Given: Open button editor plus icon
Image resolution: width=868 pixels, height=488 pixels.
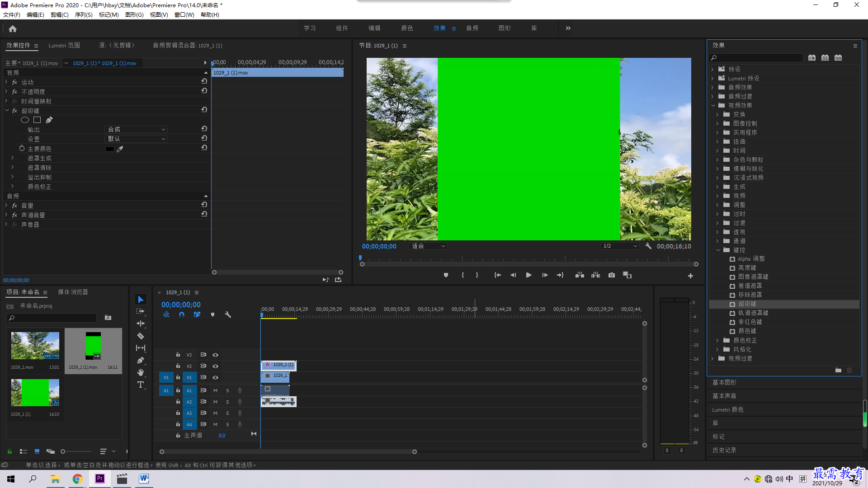Looking at the screenshot, I should [x=690, y=276].
